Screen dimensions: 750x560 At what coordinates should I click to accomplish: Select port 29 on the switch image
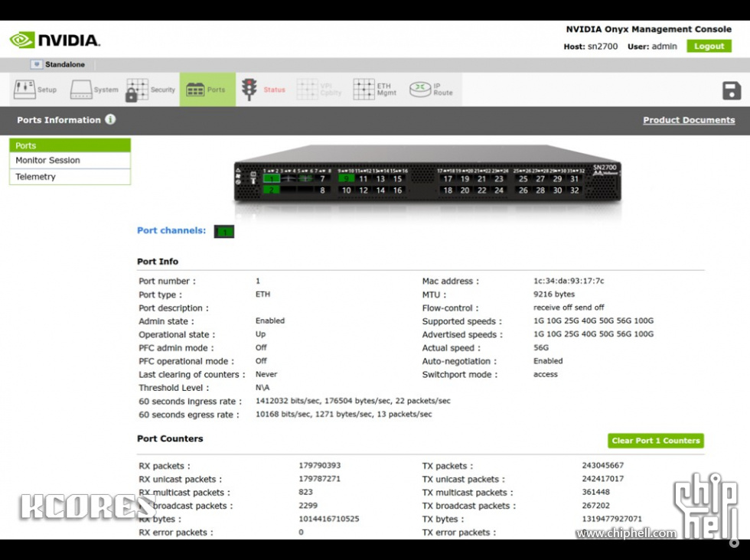coord(557,179)
